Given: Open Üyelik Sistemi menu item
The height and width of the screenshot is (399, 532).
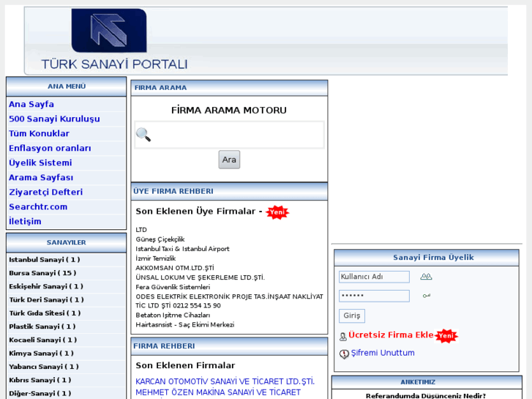Looking at the screenshot, I should [40, 163].
